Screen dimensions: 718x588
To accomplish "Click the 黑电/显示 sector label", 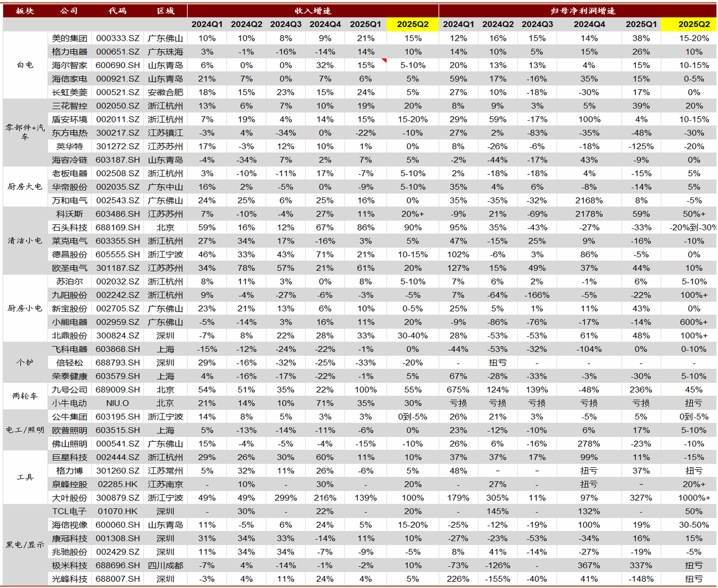I will click(x=25, y=545).
